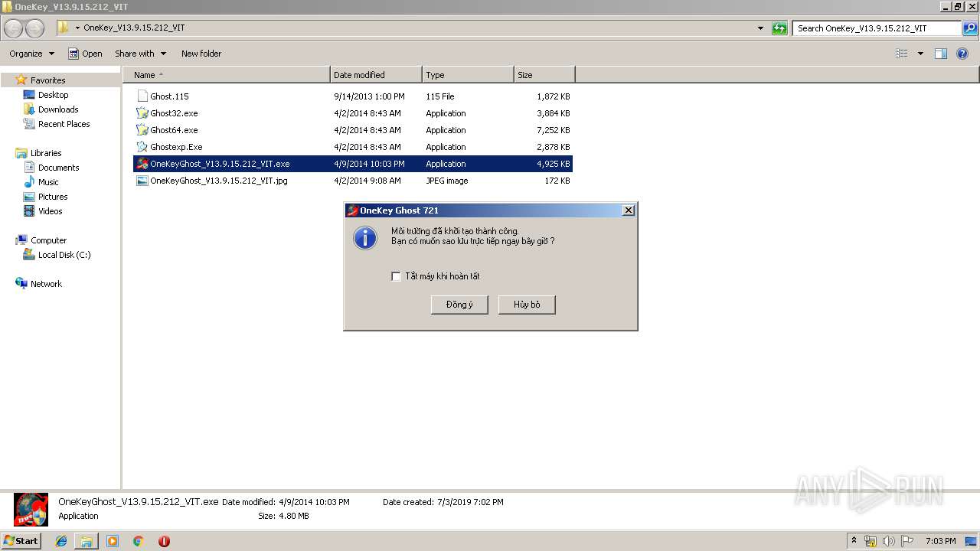Open Recent Places in Favorites
980x551 pixels.
point(64,124)
